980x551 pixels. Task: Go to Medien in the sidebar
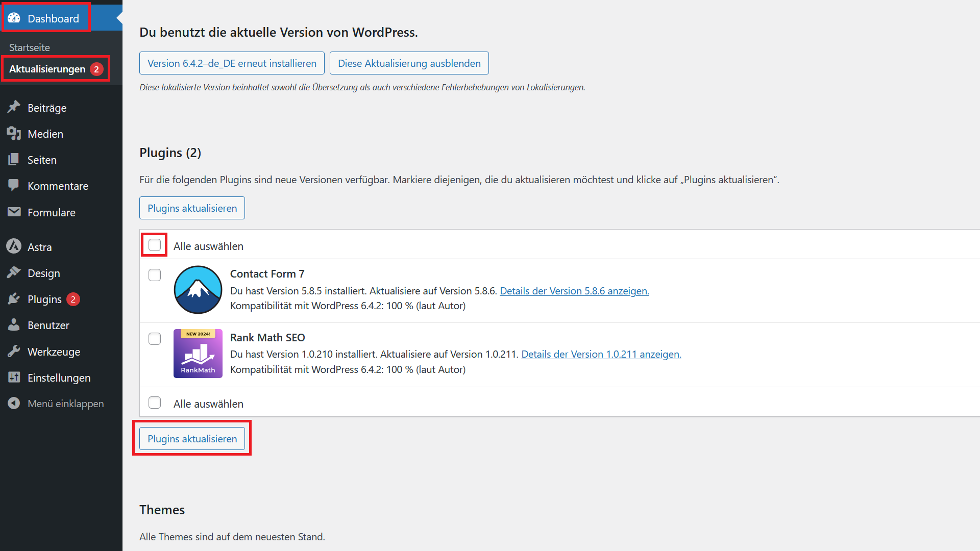(x=61, y=134)
